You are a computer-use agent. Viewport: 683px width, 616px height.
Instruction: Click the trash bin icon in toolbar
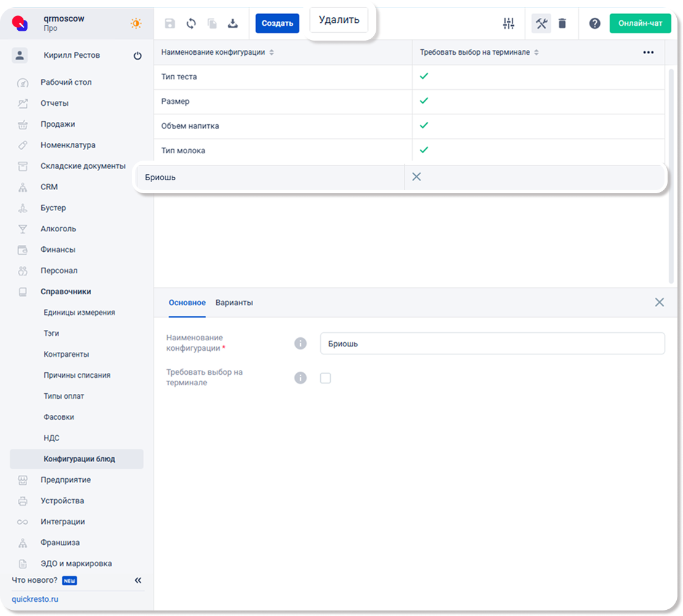point(562,23)
